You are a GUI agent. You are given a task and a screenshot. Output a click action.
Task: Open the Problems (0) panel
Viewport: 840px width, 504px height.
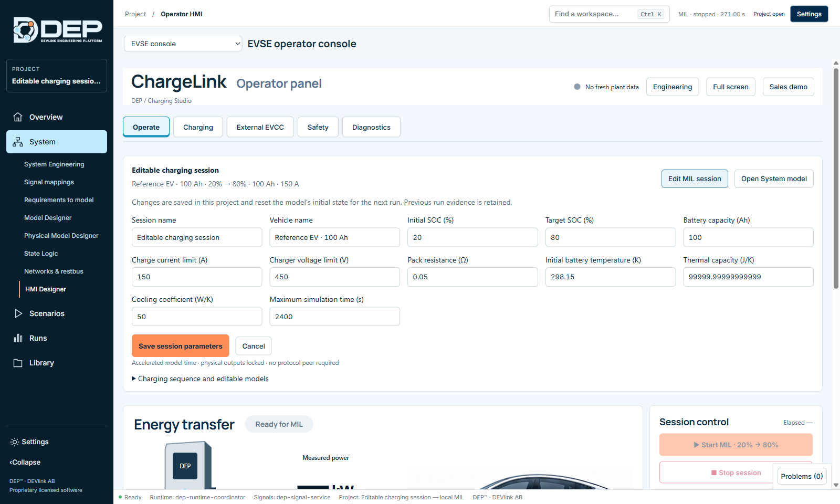click(802, 476)
